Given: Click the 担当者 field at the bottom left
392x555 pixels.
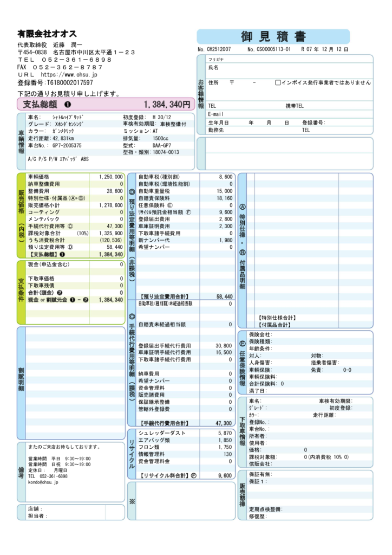Looking at the screenshot, I should 76,516.
